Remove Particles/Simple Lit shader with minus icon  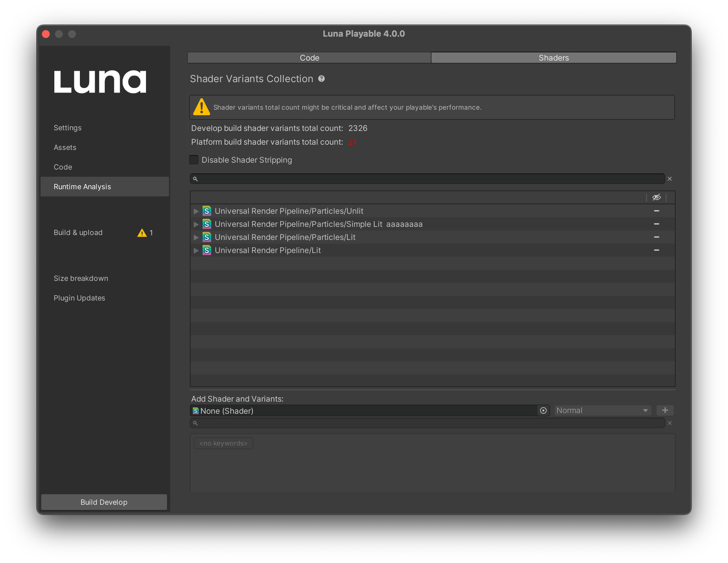pyautogui.click(x=656, y=224)
